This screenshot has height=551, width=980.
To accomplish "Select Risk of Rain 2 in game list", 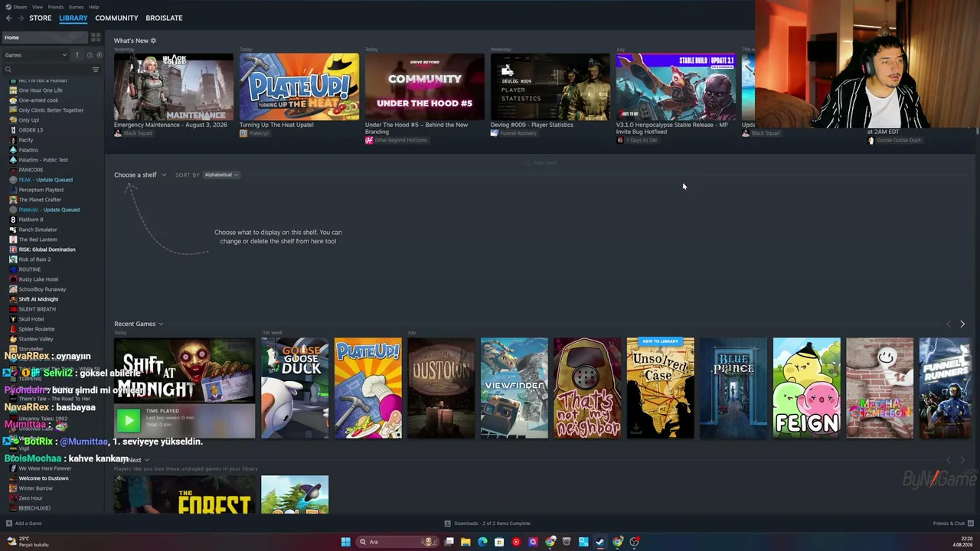I will [34, 259].
